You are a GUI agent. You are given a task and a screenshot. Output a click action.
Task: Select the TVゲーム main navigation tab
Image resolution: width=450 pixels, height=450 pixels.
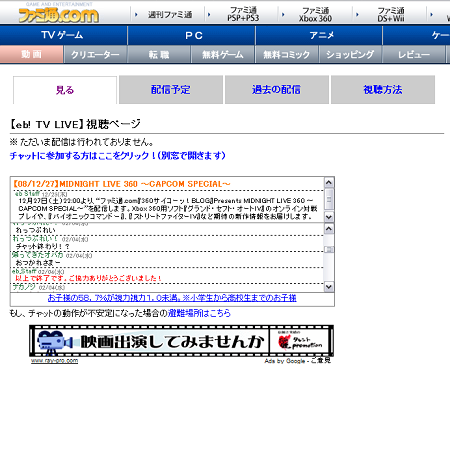[63, 35]
